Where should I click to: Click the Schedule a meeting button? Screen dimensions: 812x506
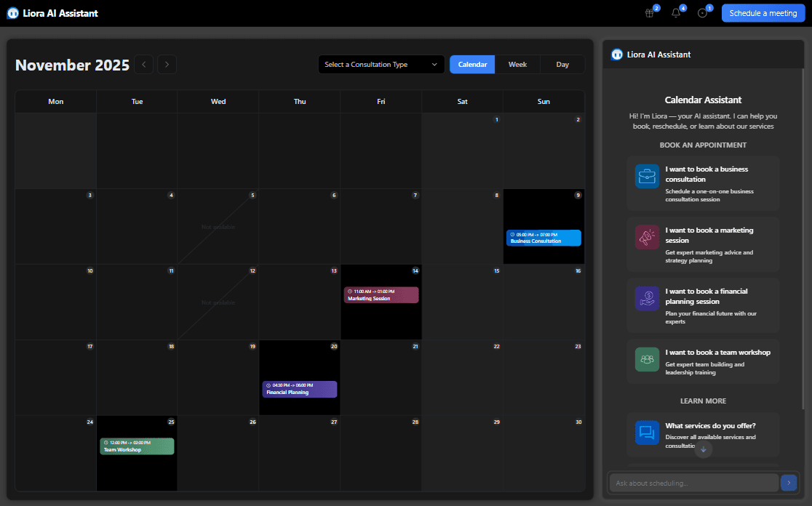[763, 13]
